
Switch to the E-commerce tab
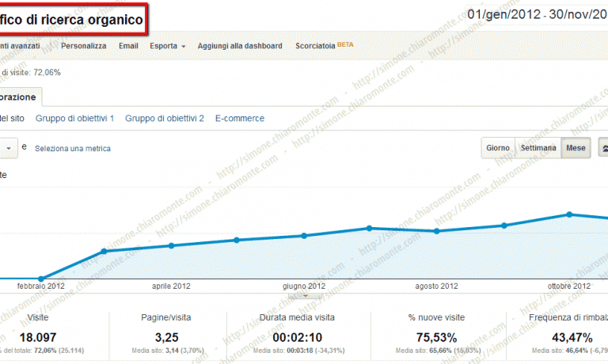point(240,118)
